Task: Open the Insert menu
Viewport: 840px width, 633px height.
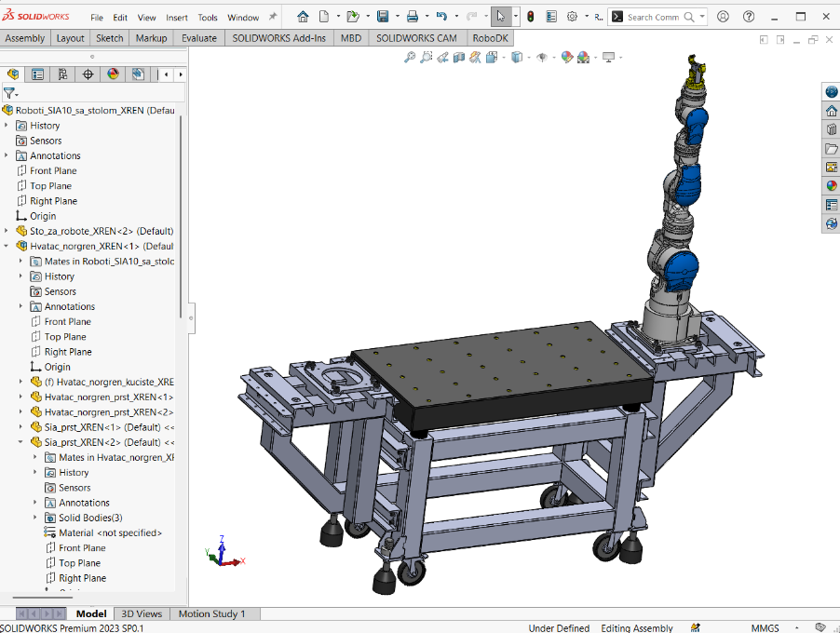Action: tap(177, 18)
